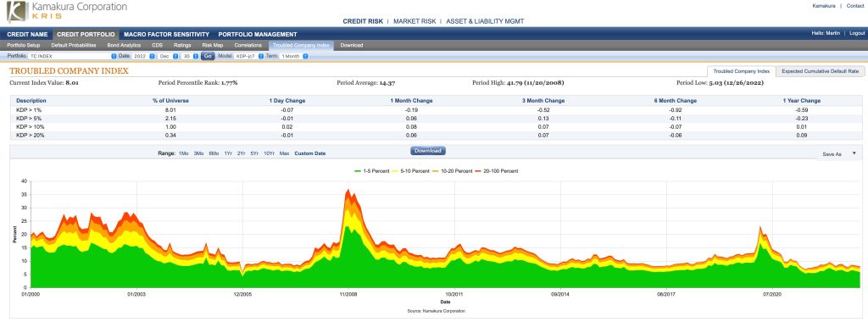868x322 pixels.
Task: Select the Custom Date range option
Action: [x=310, y=153]
